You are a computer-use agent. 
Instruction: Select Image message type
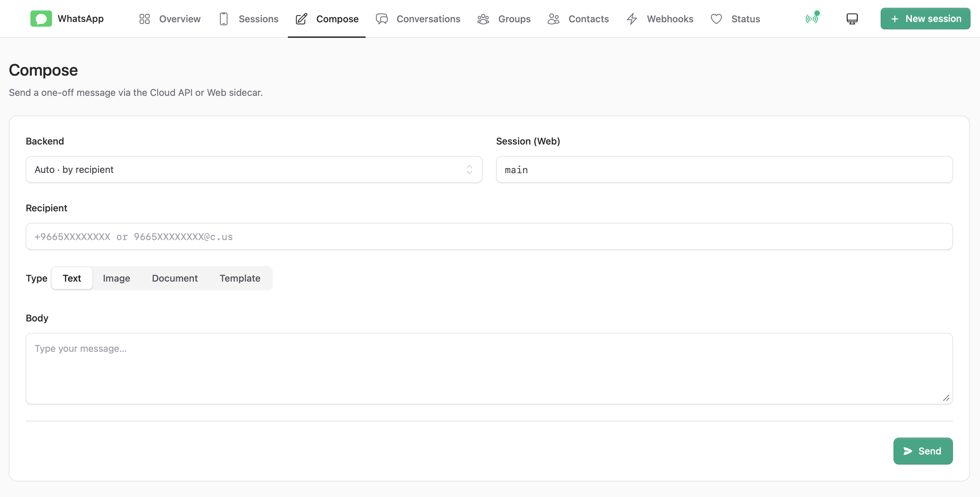[x=116, y=278]
